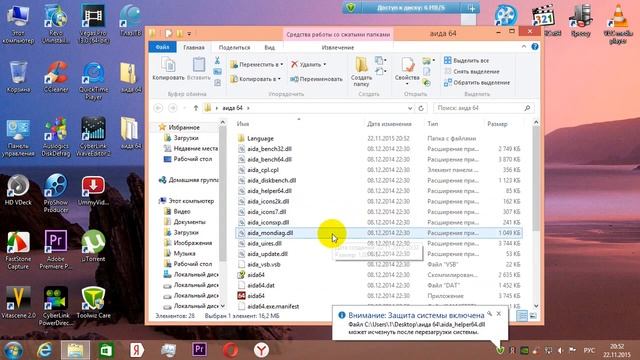The image size is (640, 360).
Task: Open CCleaner desktop shortcut
Action: 56,77
